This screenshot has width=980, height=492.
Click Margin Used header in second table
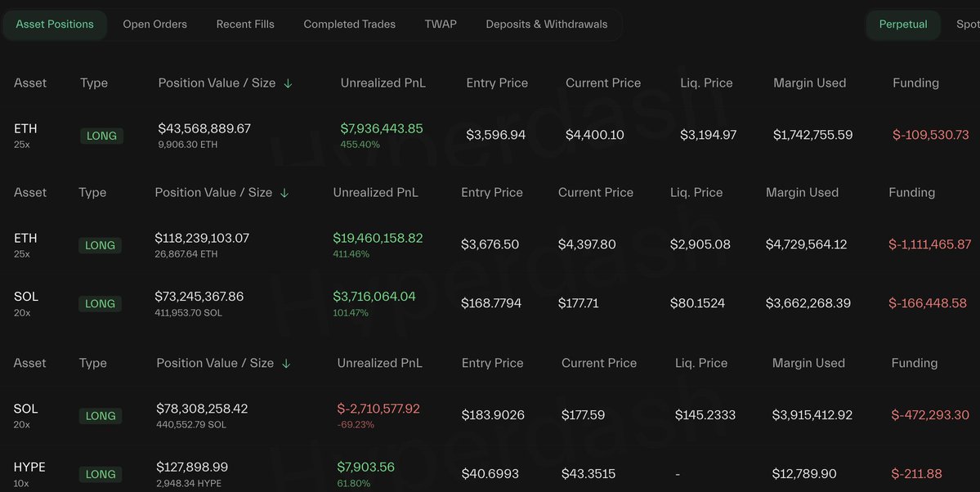pyautogui.click(x=802, y=193)
